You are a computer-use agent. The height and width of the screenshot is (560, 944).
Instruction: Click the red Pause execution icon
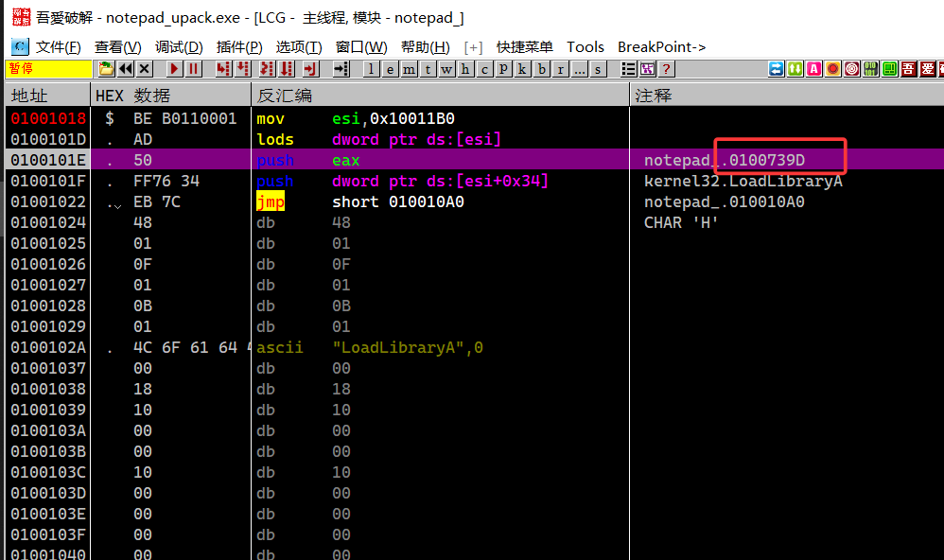point(193,69)
